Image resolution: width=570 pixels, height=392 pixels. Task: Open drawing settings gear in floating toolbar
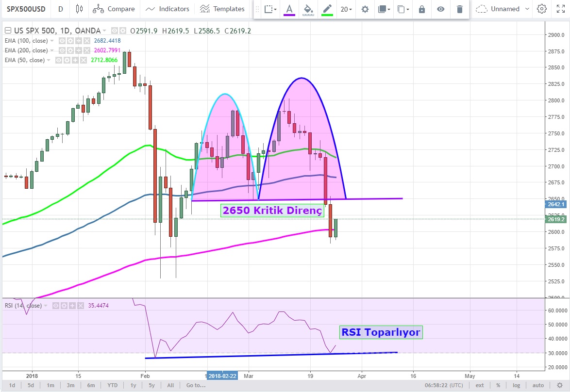(365, 9)
